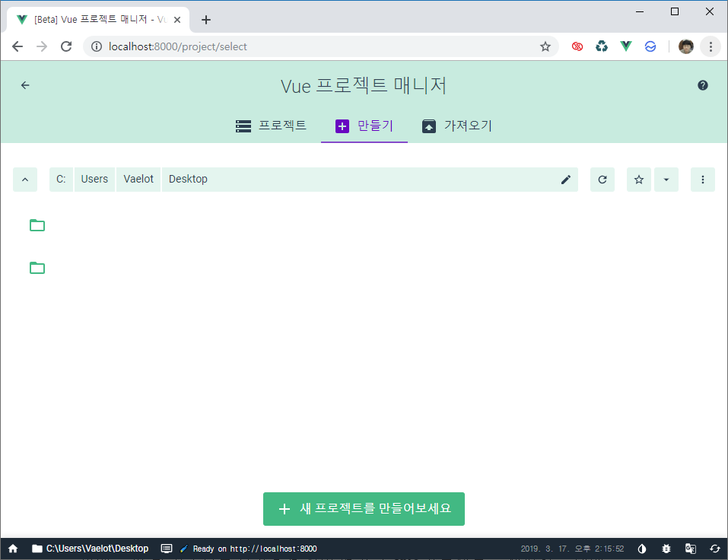Refresh the folder list with the reload icon
728x560 pixels.
[x=602, y=179]
